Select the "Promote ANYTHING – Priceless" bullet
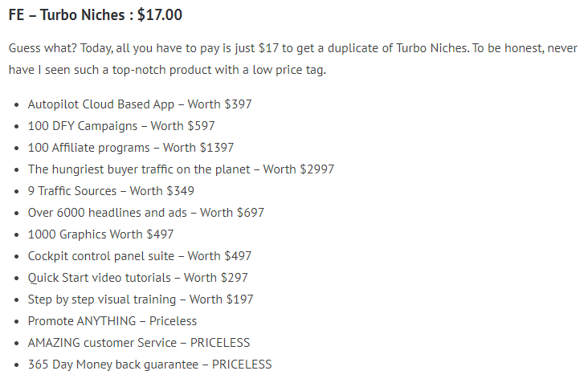The image size is (588, 387). [x=112, y=321]
